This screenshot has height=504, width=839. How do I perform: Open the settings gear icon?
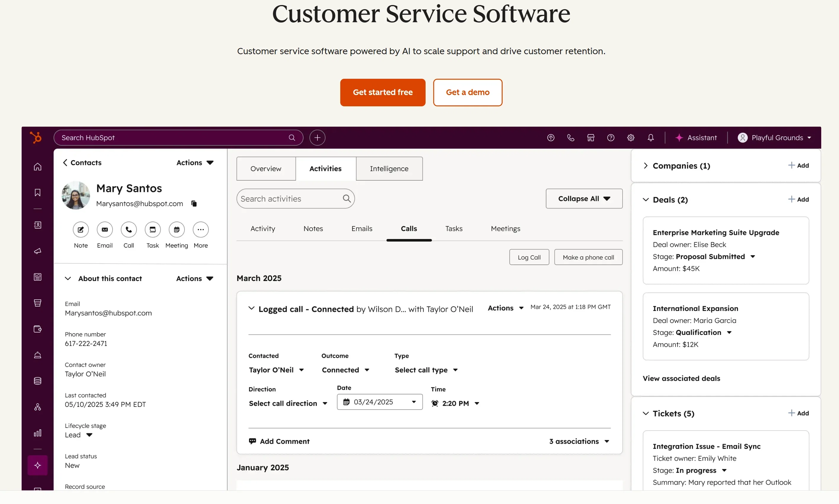[x=631, y=137]
